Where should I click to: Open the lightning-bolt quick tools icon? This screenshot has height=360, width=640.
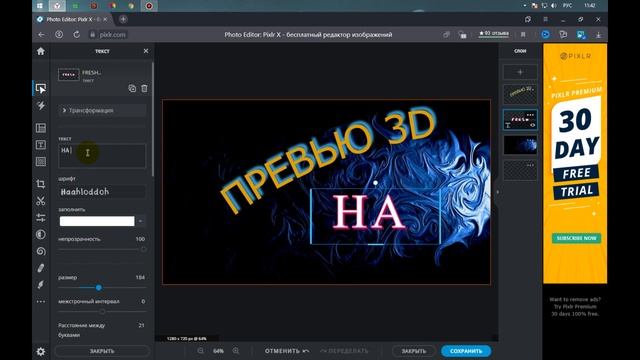point(41,106)
